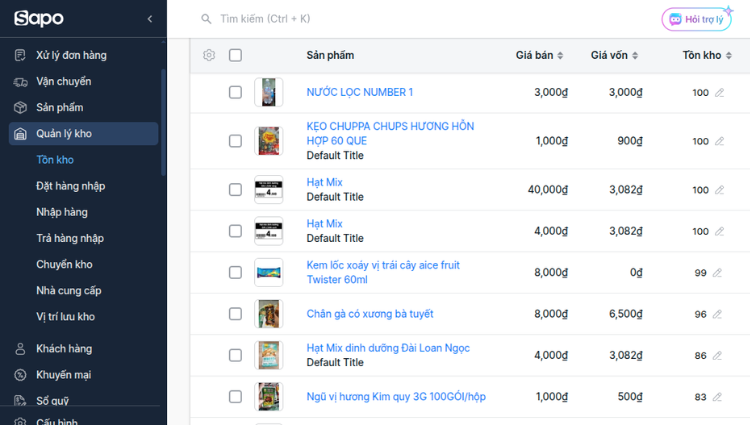Open Khuyến mại via its percent icon
Viewport: 750px width, 425px height.
[20, 375]
